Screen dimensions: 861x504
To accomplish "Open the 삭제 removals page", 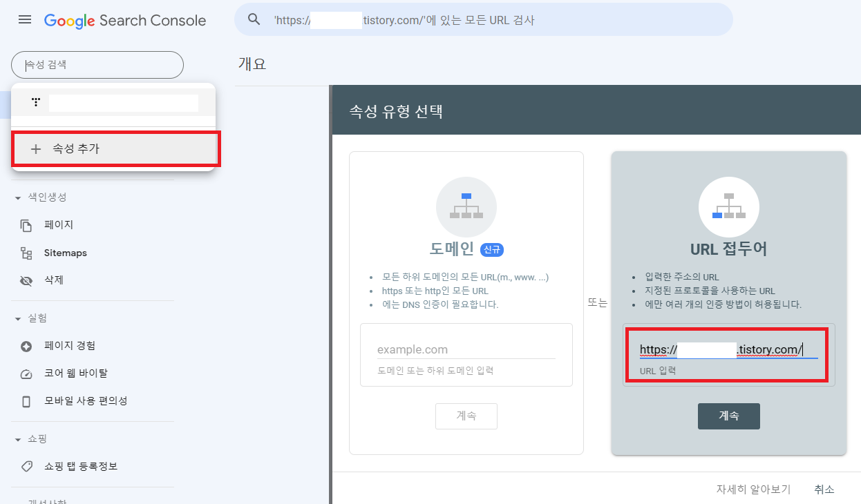I will click(x=54, y=280).
